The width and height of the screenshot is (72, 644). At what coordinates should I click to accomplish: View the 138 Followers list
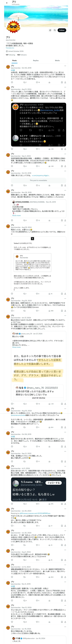coord(22,55)
